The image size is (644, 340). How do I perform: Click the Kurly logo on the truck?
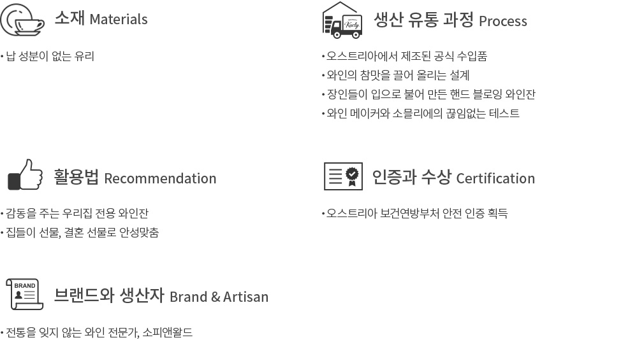coord(353,24)
